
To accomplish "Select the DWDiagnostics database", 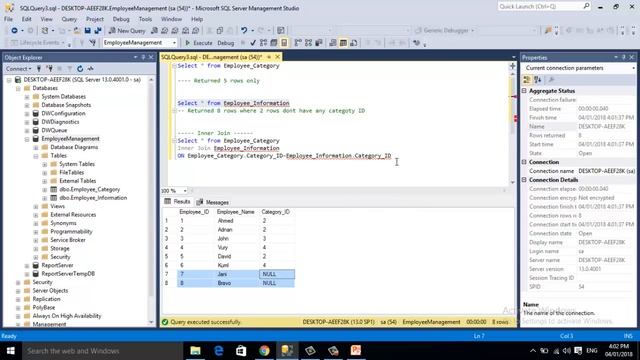I will point(60,122).
